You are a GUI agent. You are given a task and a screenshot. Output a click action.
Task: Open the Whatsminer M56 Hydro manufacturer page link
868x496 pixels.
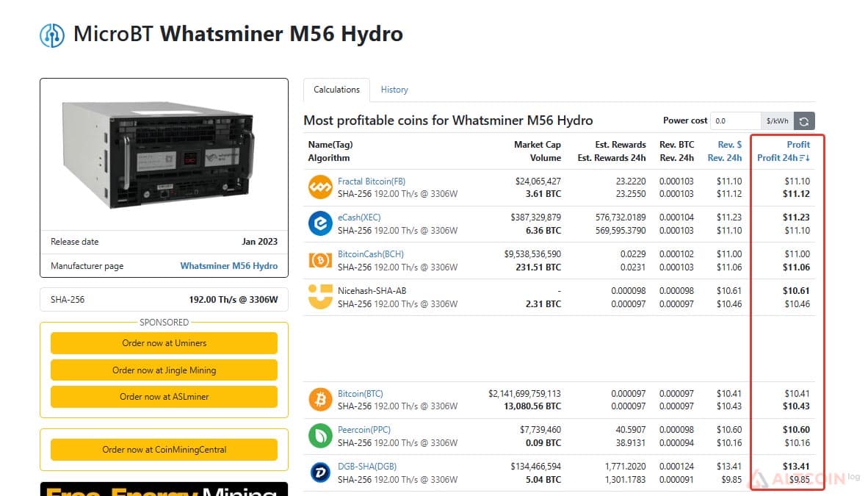tap(229, 266)
